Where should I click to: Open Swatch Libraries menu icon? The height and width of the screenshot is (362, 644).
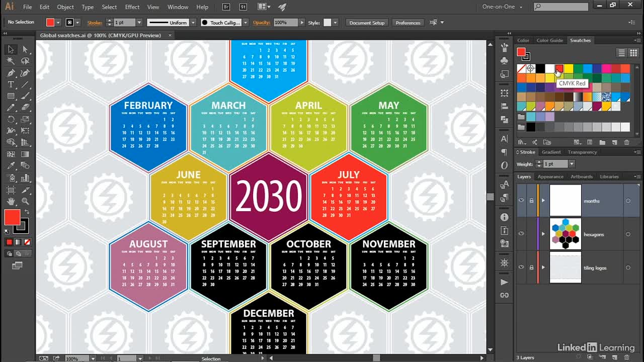coord(522,142)
